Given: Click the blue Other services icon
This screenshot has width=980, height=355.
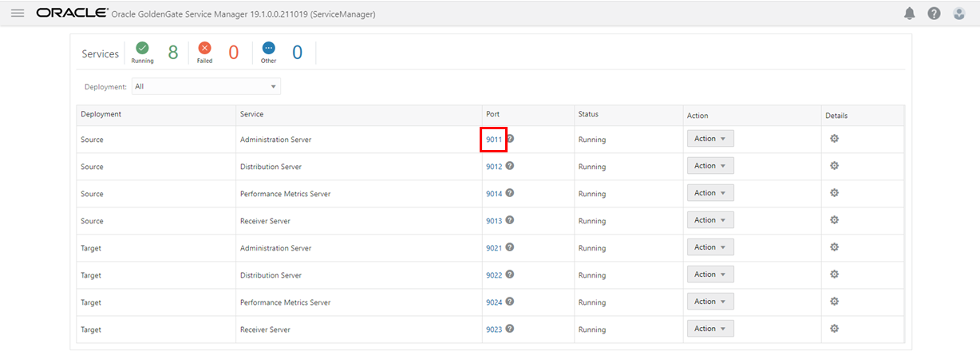Looking at the screenshot, I should (x=268, y=49).
